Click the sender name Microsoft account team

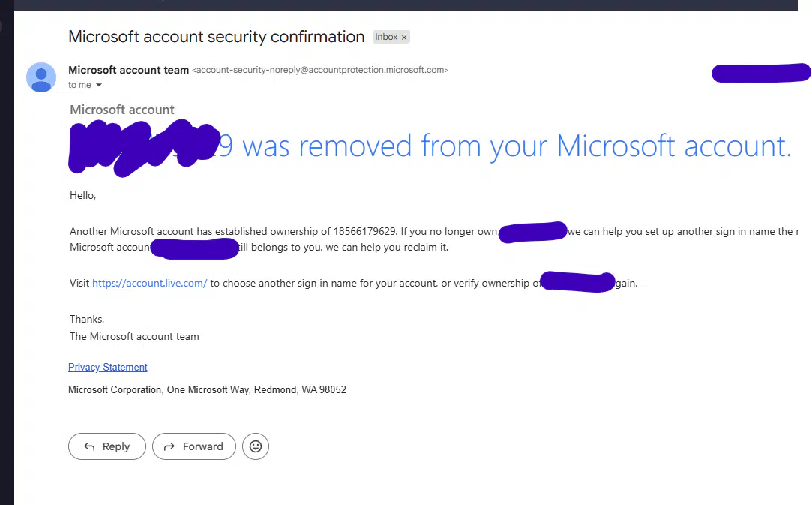128,70
